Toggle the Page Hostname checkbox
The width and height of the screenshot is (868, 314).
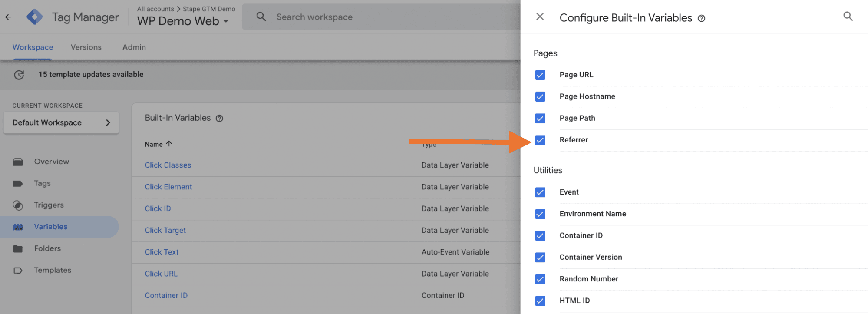click(540, 96)
